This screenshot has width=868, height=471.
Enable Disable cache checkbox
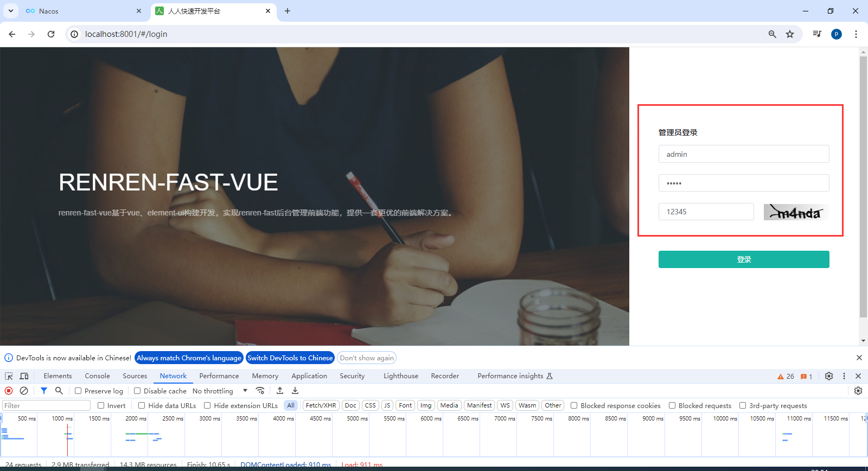137,391
